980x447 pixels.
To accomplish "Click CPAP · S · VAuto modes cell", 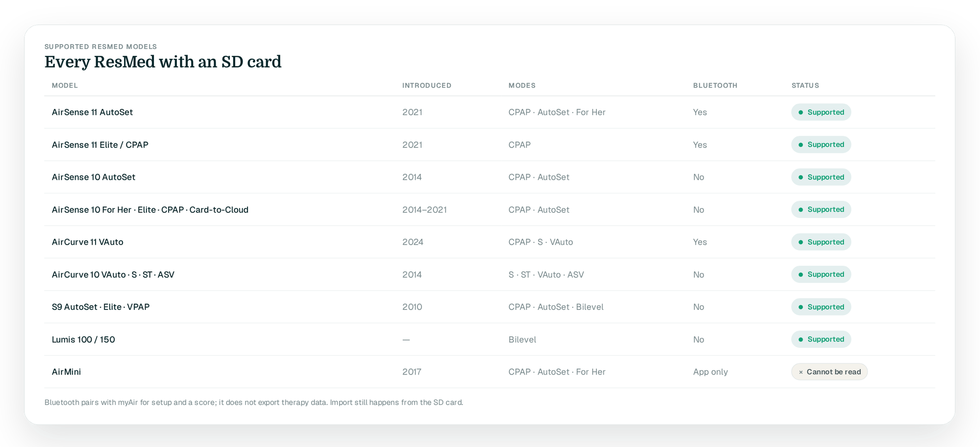I will click(x=540, y=242).
